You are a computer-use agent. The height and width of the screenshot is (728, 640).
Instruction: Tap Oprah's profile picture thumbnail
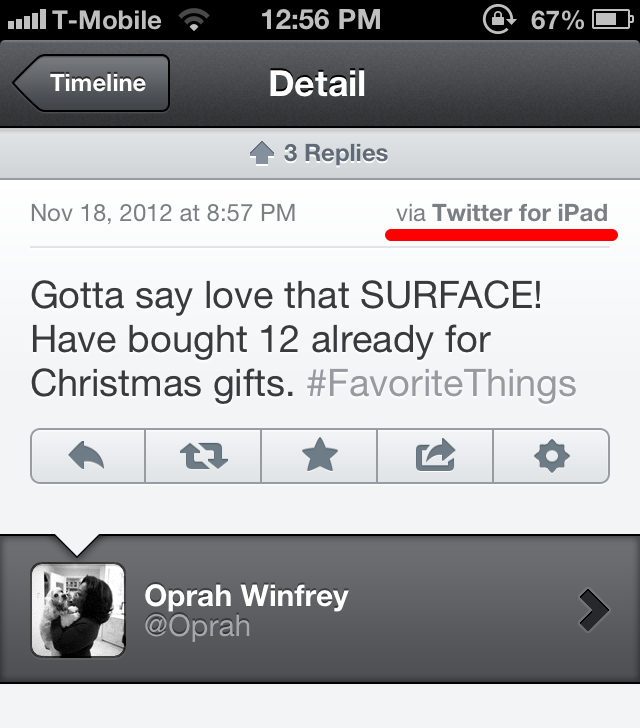[78, 610]
